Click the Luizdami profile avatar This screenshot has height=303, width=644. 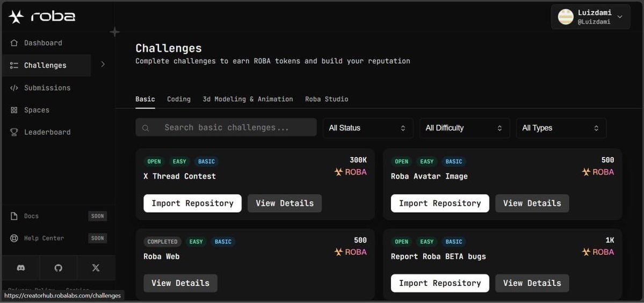tap(566, 17)
